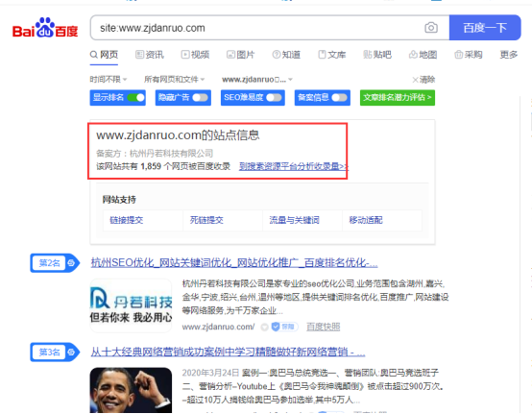Screen dimensions: 532x414
Task: Open the www.zjdanruo site filter dropdown
Action: click(257, 80)
